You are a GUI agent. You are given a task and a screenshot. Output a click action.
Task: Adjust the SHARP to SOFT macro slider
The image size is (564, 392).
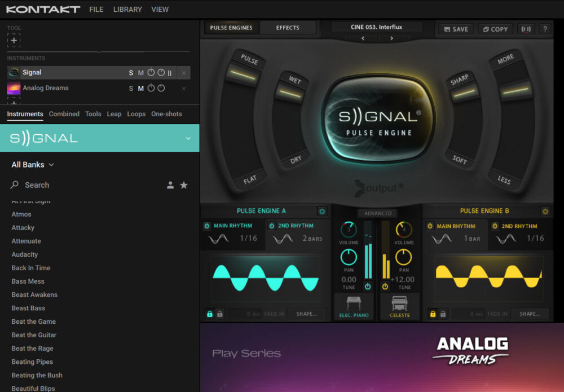(464, 94)
